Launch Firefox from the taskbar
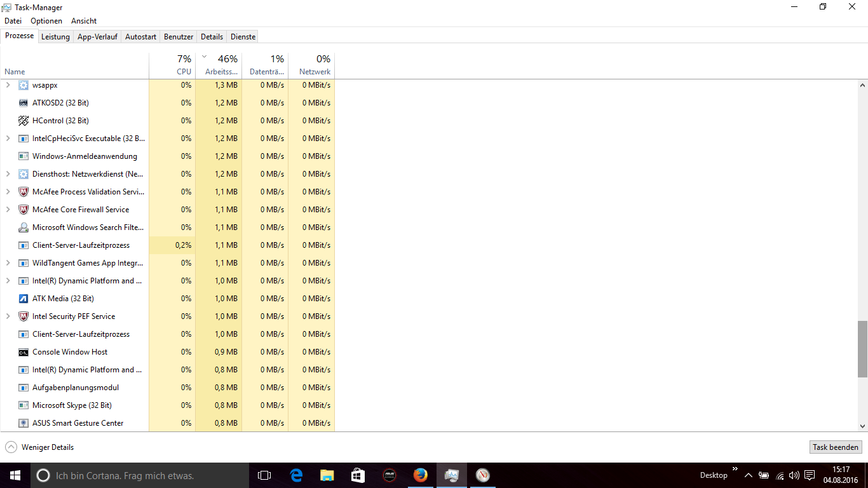Image resolution: width=868 pixels, height=488 pixels. tap(420, 475)
